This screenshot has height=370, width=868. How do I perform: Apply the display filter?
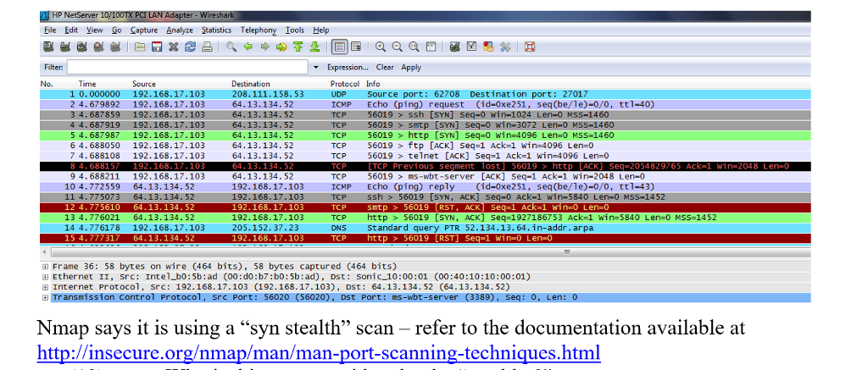(x=411, y=68)
